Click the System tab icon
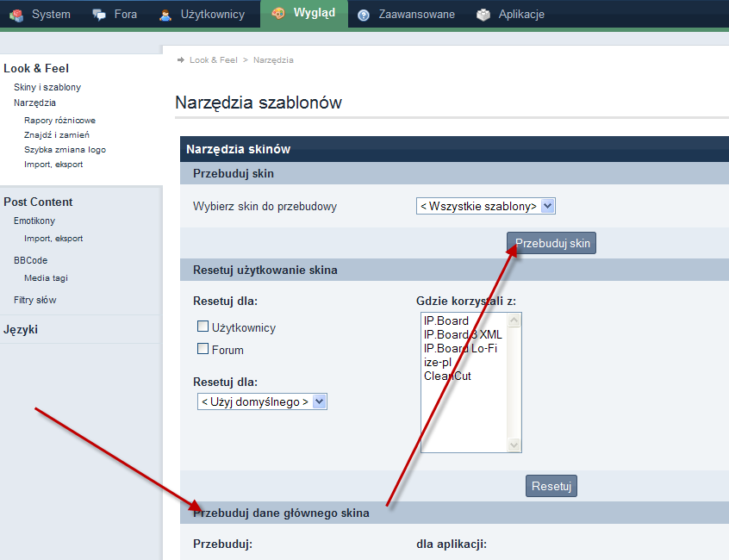729x560 pixels. point(16,15)
